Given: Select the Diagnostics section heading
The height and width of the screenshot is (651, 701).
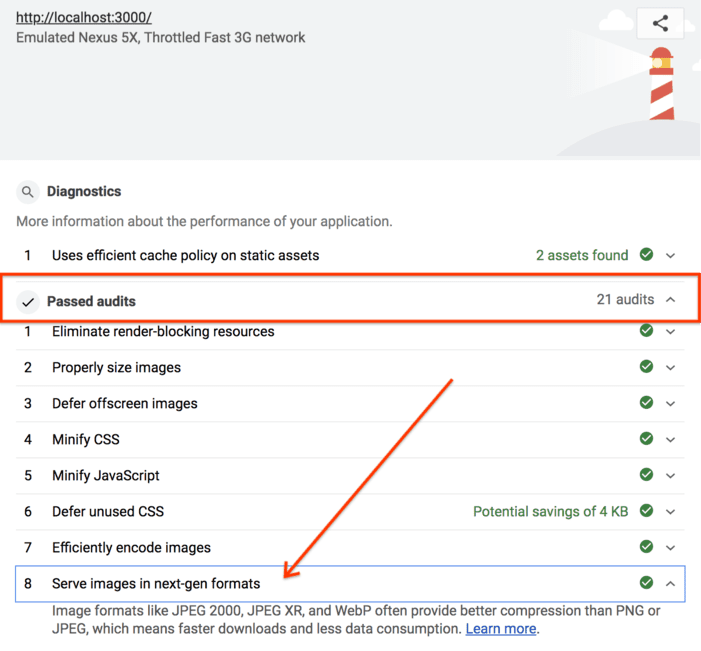Looking at the screenshot, I should 84,191.
